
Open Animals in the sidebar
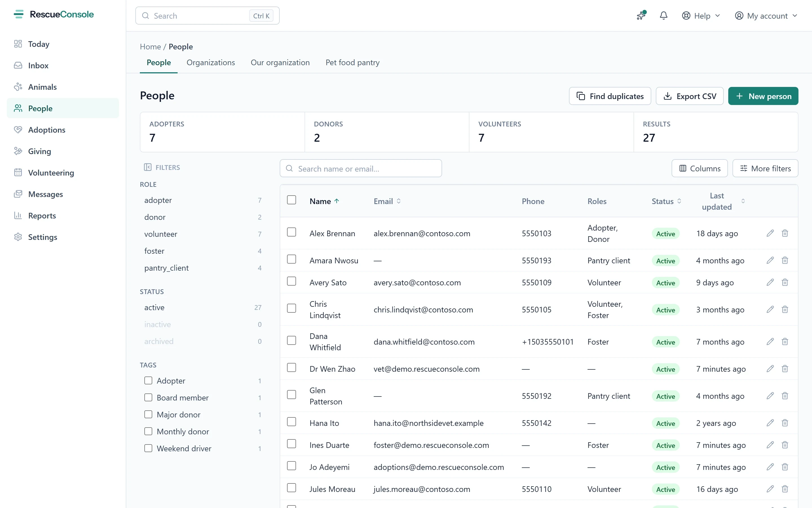tap(63, 87)
